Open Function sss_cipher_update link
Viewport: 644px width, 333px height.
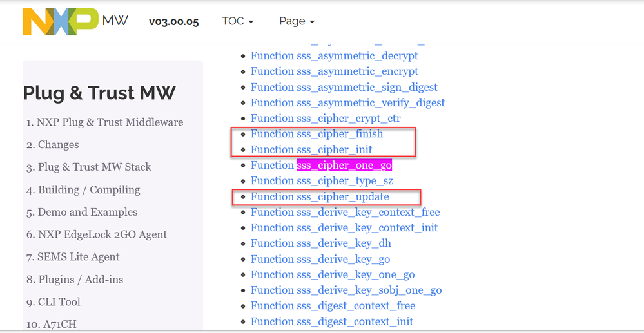point(320,196)
